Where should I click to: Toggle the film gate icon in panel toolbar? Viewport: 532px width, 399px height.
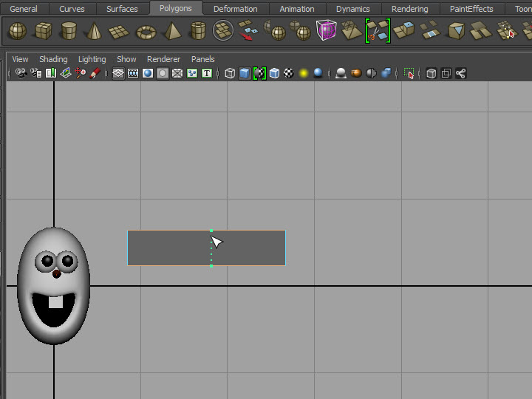(133, 73)
